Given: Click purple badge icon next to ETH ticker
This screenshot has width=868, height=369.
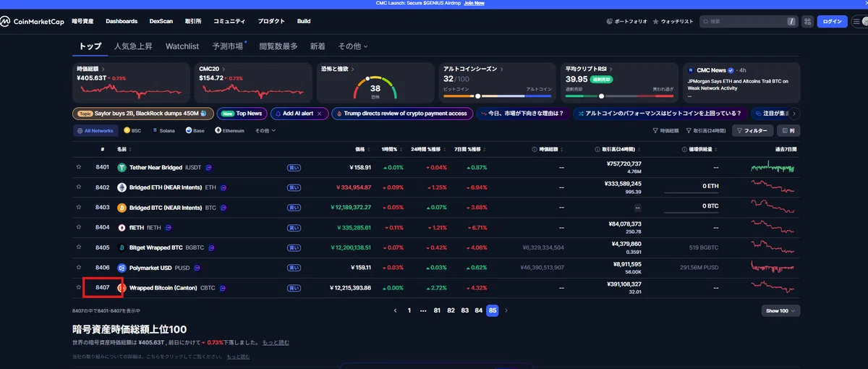Looking at the screenshot, I should [x=224, y=187].
